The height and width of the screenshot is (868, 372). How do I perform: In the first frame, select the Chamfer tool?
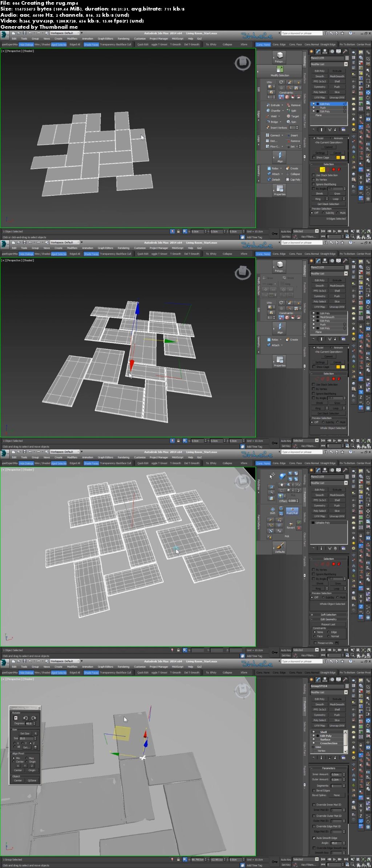coord(274,110)
